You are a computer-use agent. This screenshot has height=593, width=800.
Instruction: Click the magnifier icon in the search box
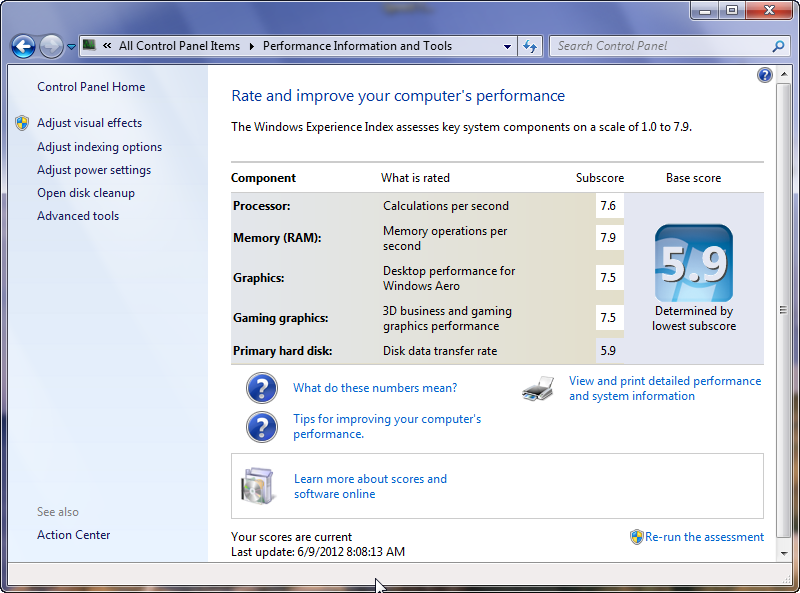pyautogui.click(x=778, y=46)
